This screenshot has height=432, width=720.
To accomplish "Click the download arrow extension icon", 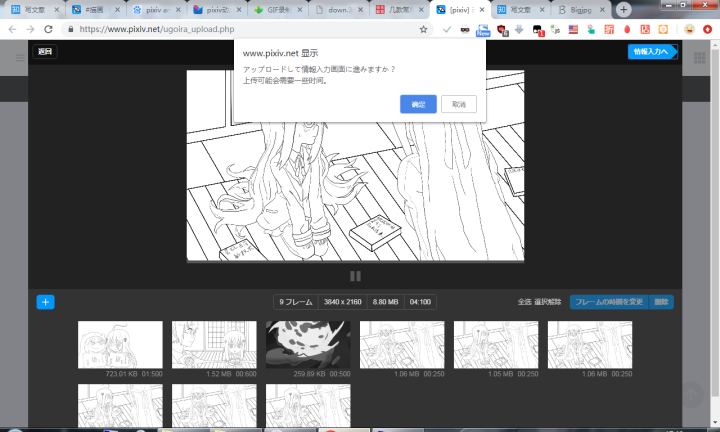I will (x=519, y=29).
